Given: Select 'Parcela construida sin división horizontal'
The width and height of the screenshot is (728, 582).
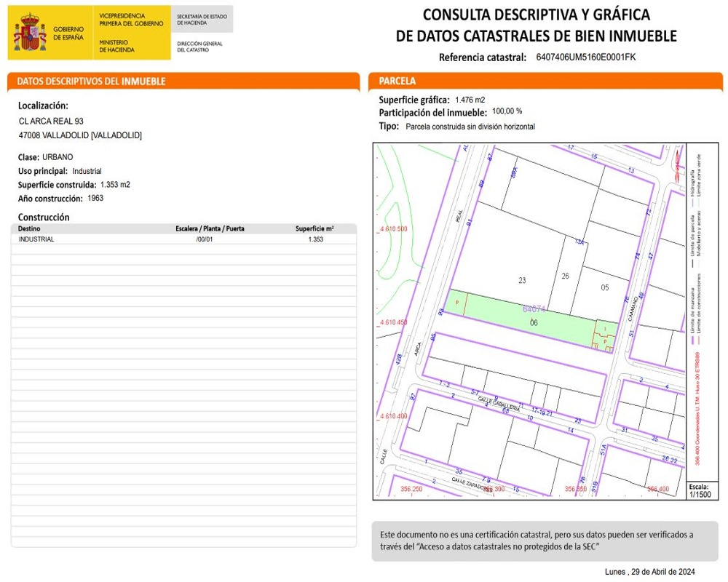Looking at the screenshot, I should click(470, 127).
